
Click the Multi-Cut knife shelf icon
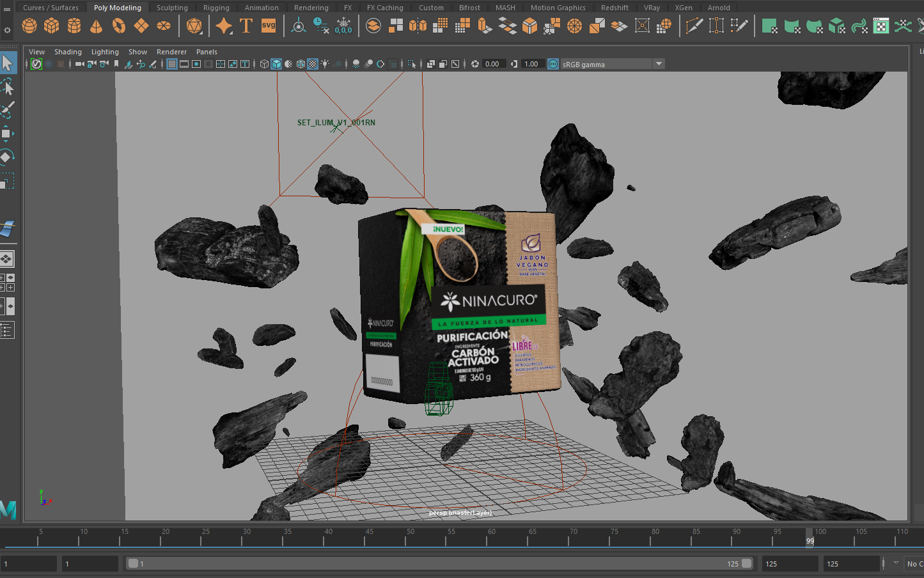coord(694,26)
